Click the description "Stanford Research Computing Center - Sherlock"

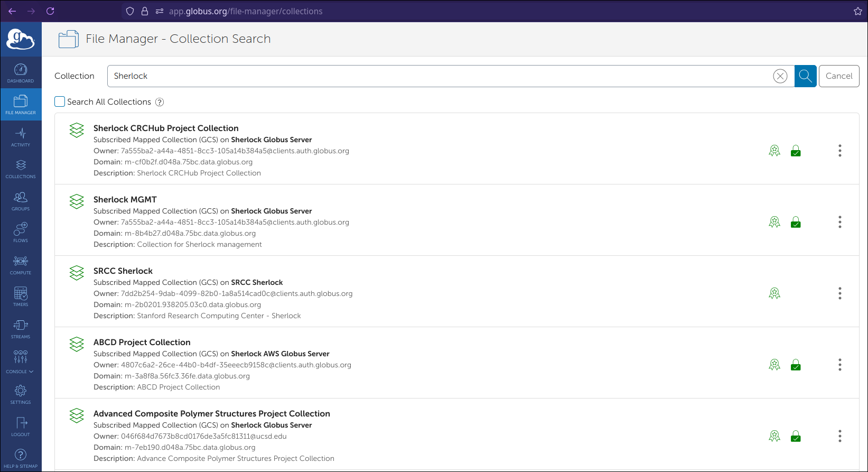click(219, 316)
